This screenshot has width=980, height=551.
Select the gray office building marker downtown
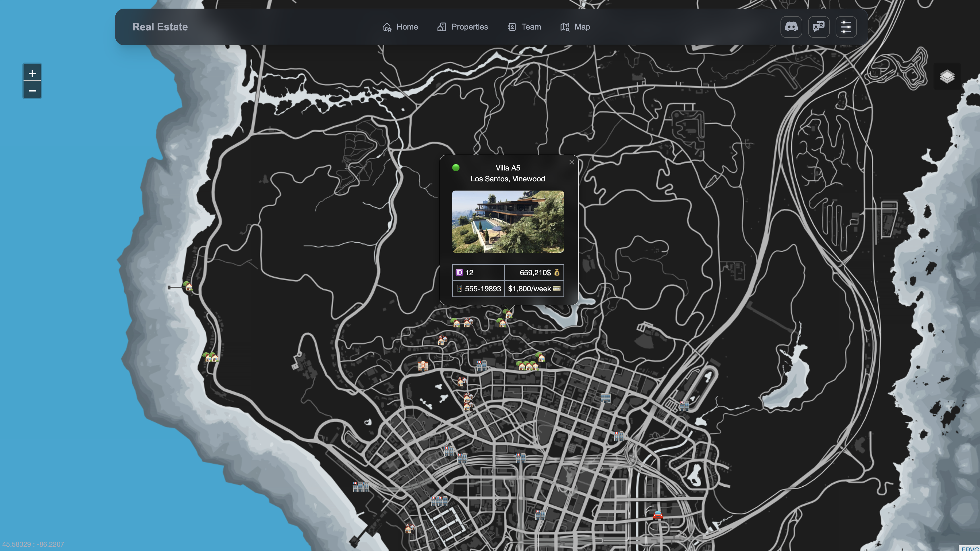point(605,398)
